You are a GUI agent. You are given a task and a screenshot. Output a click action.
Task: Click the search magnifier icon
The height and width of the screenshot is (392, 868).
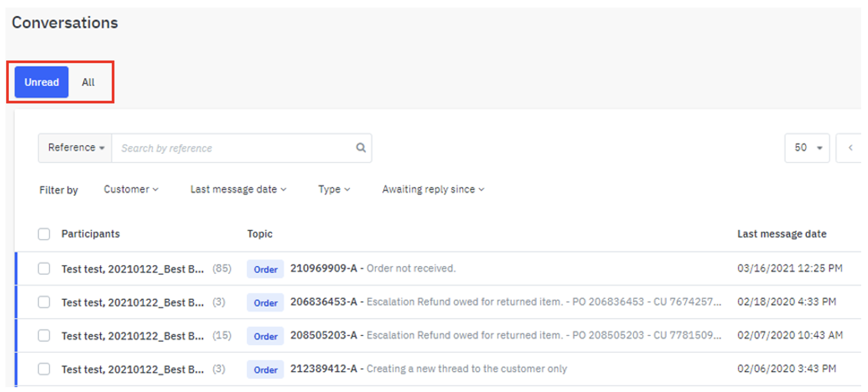click(x=361, y=147)
